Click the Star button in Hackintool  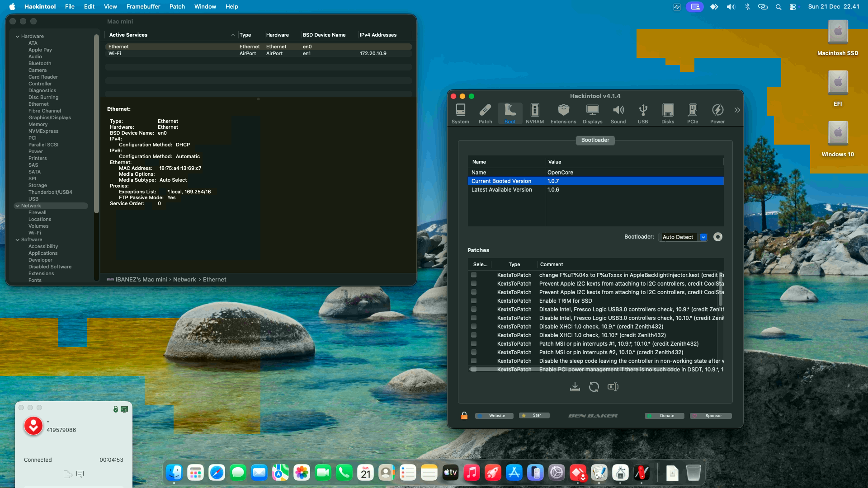coord(534,415)
